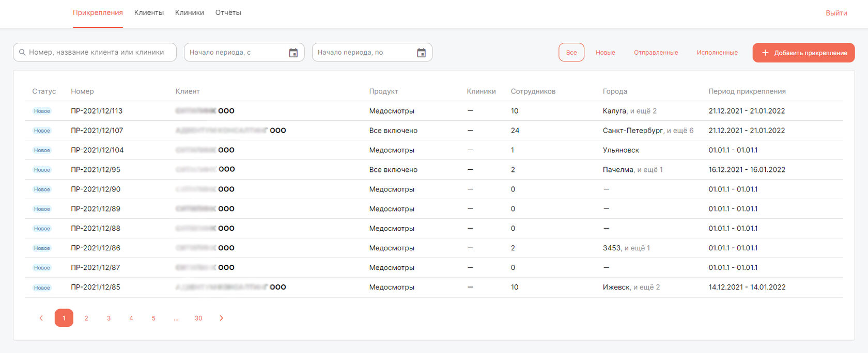
Task: Go to previous page arrow
Action: [x=41, y=318]
